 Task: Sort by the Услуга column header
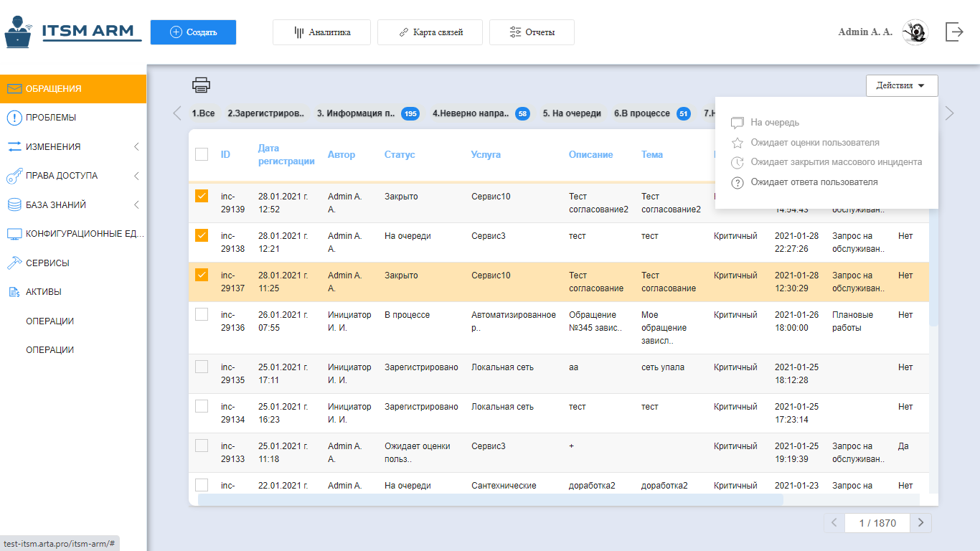(x=486, y=155)
